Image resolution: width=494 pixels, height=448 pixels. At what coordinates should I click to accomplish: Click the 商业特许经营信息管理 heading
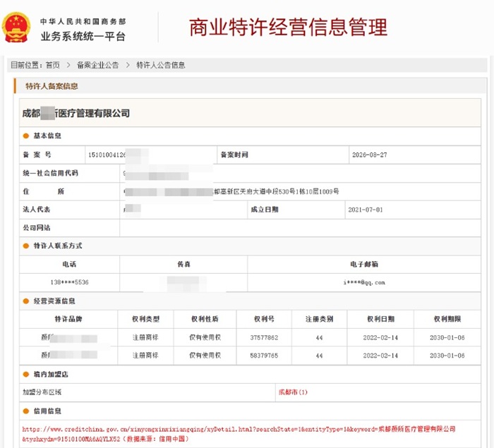click(288, 28)
